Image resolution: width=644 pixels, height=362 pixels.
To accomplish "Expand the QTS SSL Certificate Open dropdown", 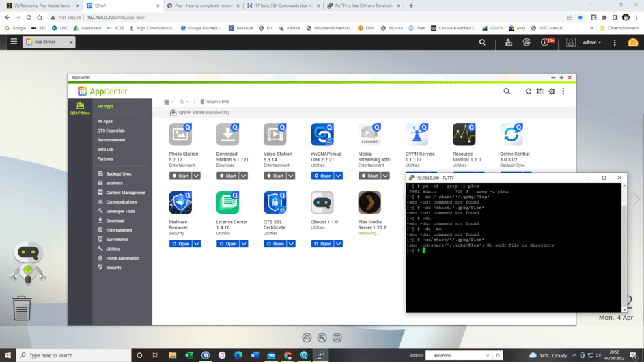I will [291, 244].
